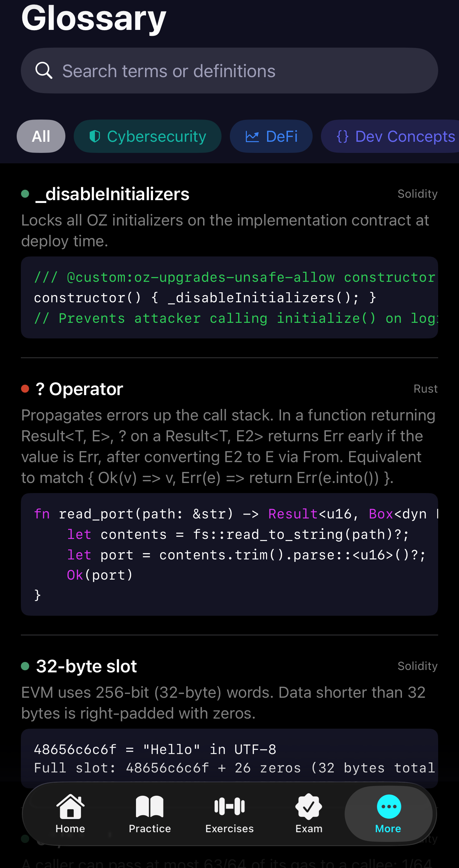Click the curly braces icon on Dev Concepts
The width and height of the screenshot is (459, 868).
(x=343, y=136)
